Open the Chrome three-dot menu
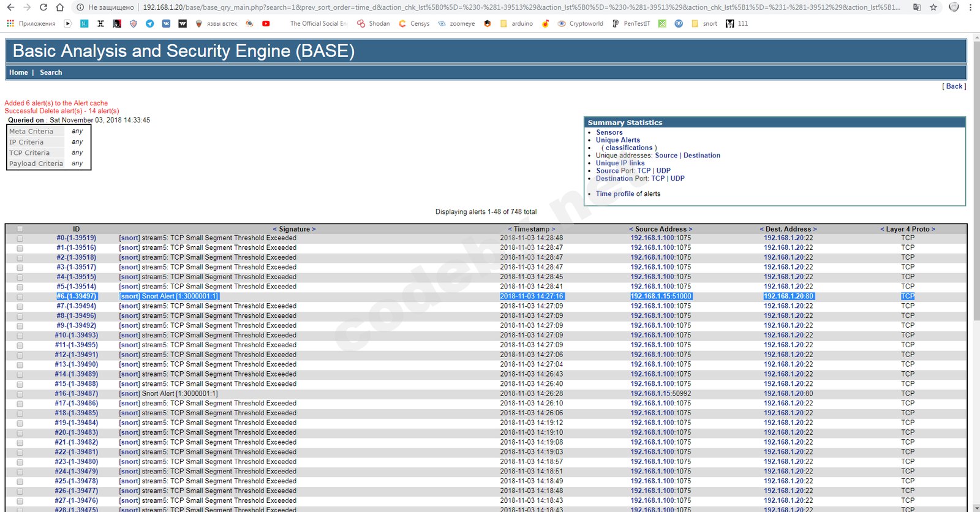 tap(970, 7)
